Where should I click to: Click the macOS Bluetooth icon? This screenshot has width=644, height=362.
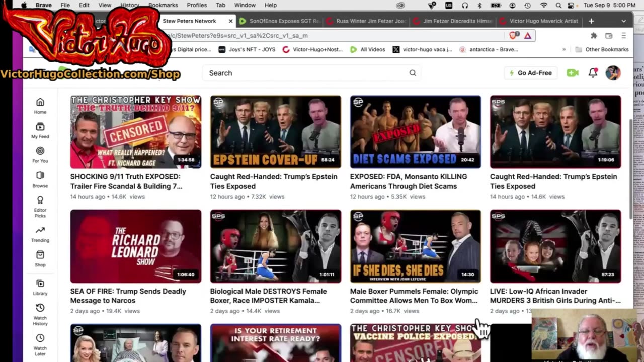(x=479, y=5)
